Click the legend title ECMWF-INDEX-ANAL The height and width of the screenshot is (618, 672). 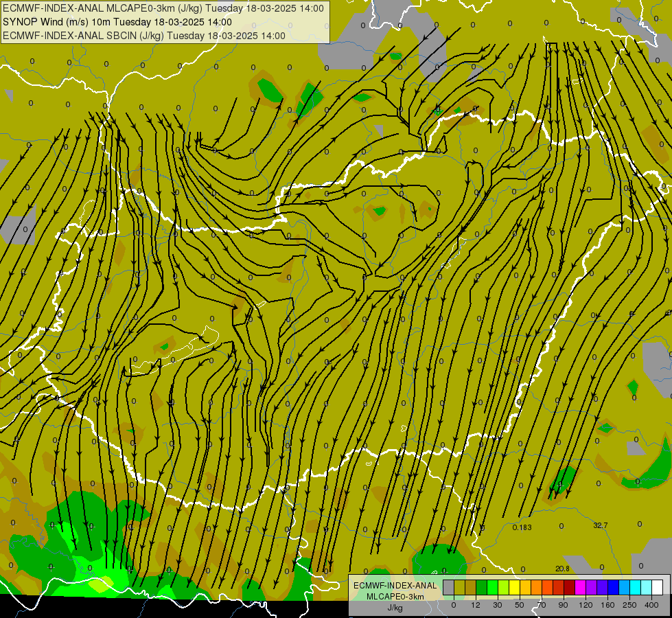pyautogui.click(x=395, y=586)
